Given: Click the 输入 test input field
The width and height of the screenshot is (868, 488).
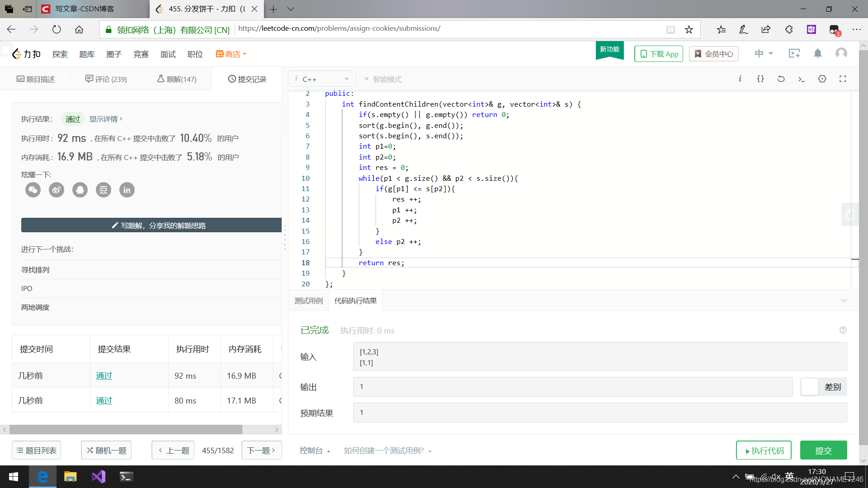Looking at the screenshot, I should (599, 357).
